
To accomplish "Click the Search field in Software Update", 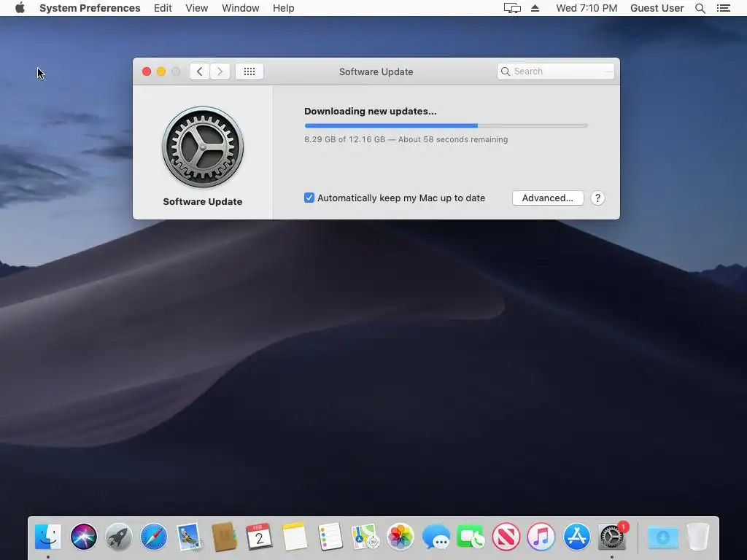I will [x=555, y=71].
